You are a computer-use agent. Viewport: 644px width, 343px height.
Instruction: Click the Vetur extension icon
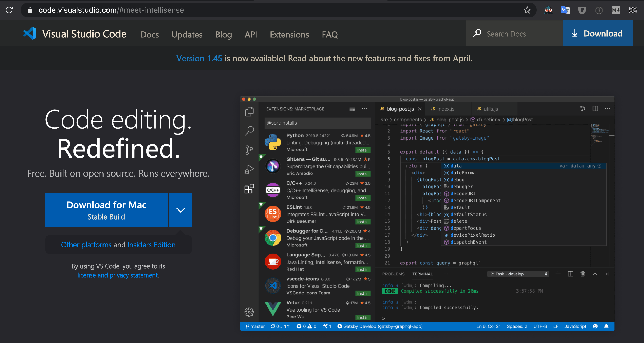tap(273, 309)
